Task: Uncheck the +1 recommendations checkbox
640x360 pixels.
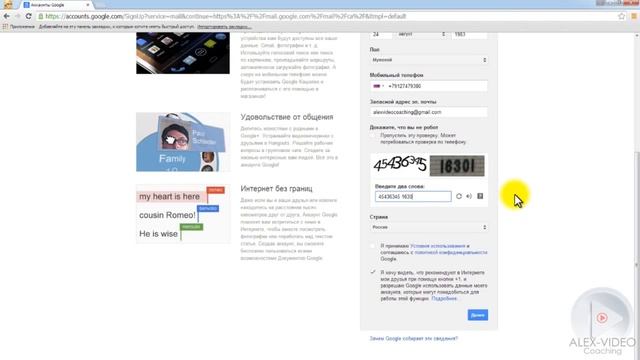Action: pyautogui.click(x=372, y=272)
